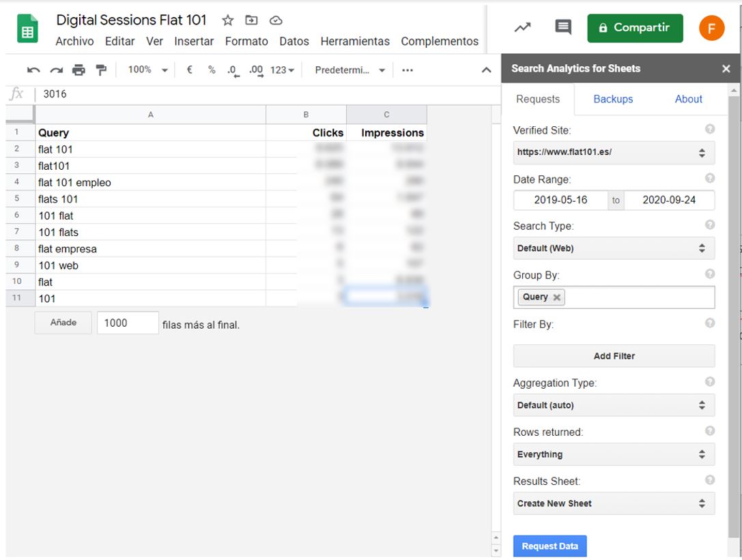Viewport: 742px width, 560px height.
Task: Click the Add Filter button
Action: coord(614,356)
